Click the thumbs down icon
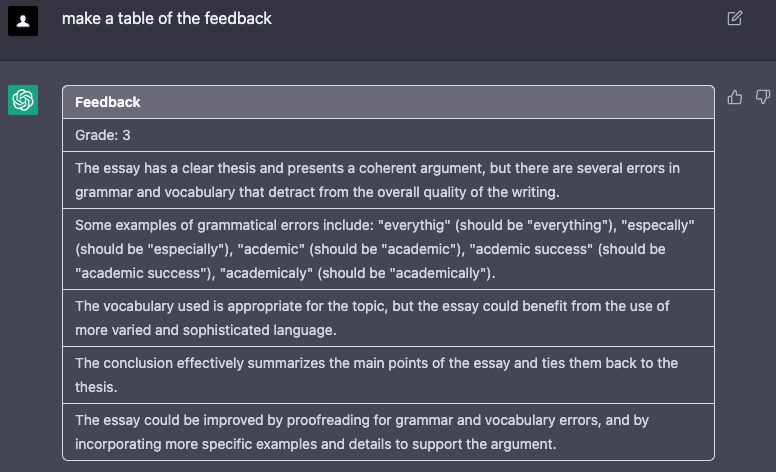The width and height of the screenshot is (776, 472). tap(763, 97)
